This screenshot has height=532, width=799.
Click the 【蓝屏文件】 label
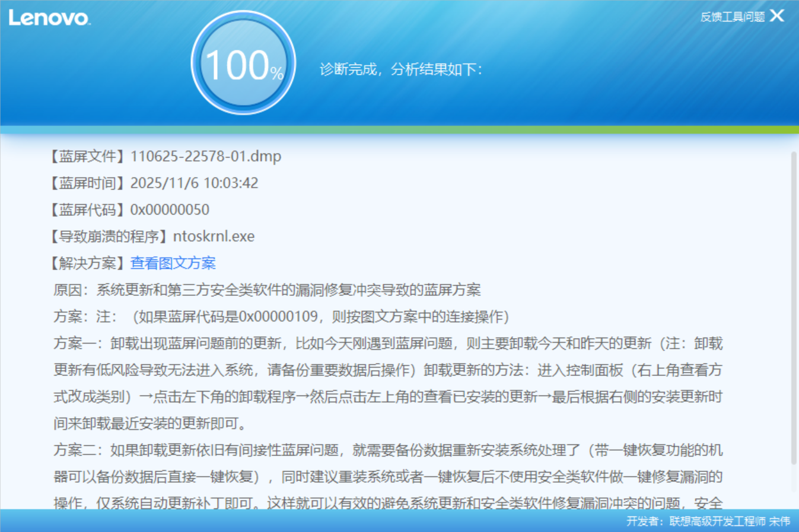click(87, 156)
